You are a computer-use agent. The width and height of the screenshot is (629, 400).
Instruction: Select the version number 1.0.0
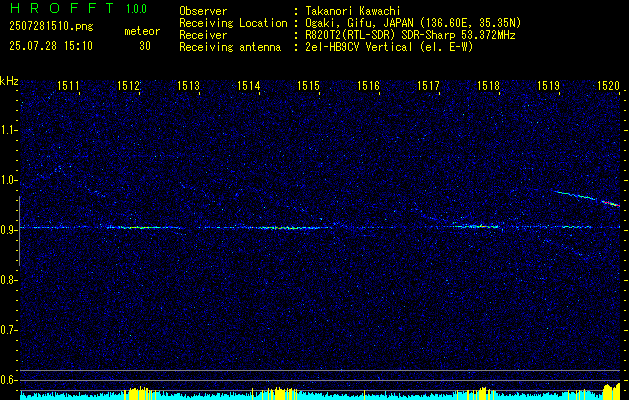pyautogui.click(x=136, y=9)
